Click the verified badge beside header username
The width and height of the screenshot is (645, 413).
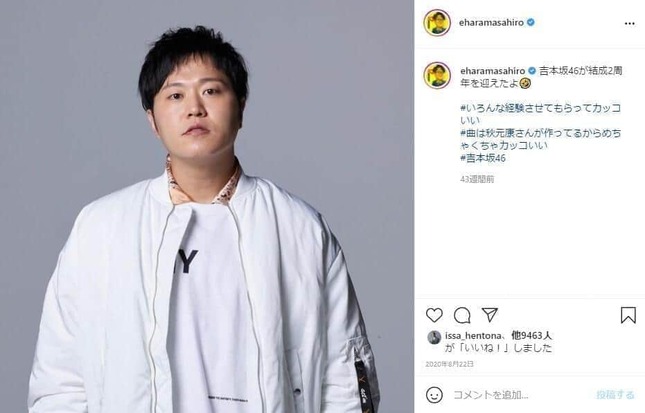pyautogui.click(x=531, y=22)
